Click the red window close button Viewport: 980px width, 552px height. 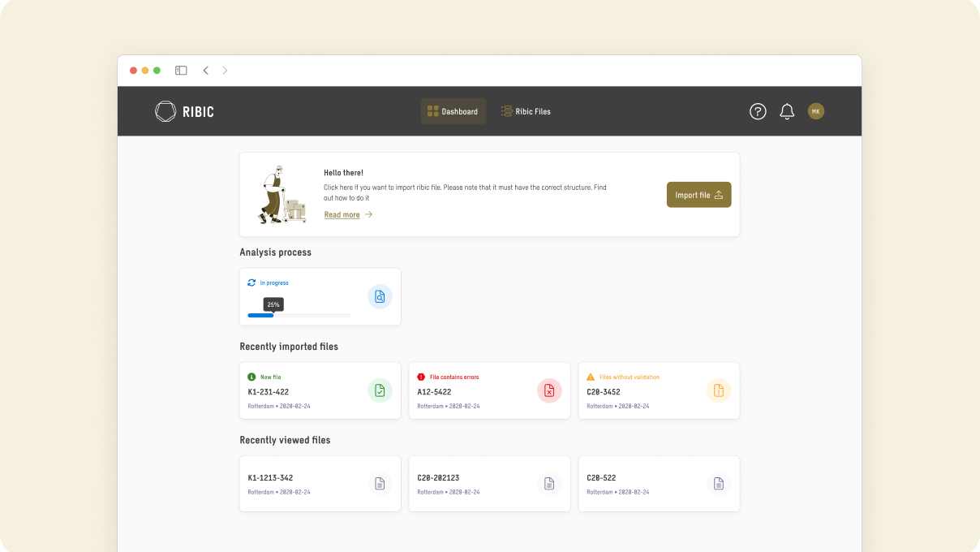pos(134,71)
